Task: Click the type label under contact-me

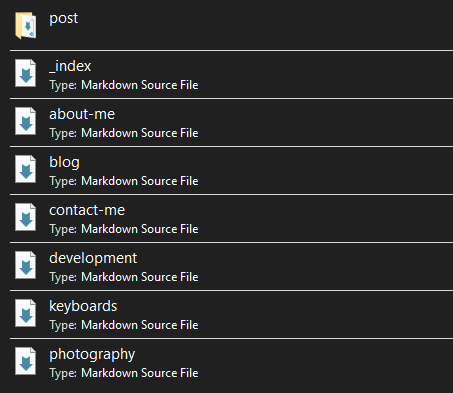Action: click(124, 229)
